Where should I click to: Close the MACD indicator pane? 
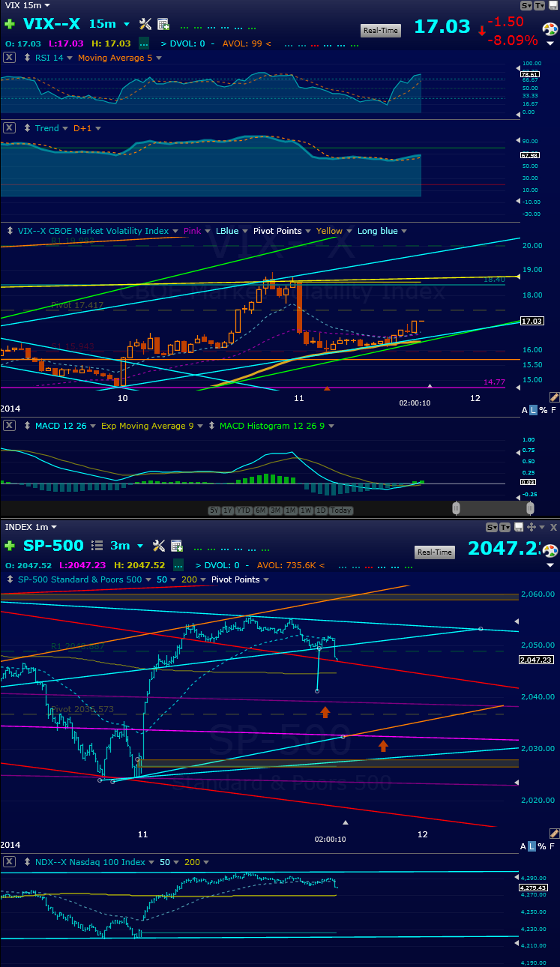9,426
